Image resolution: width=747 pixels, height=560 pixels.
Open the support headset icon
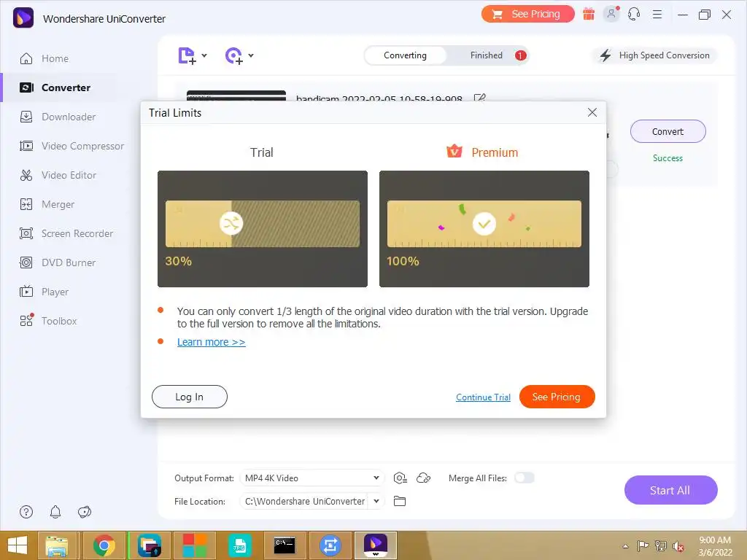pyautogui.click(x=634, y=15)
